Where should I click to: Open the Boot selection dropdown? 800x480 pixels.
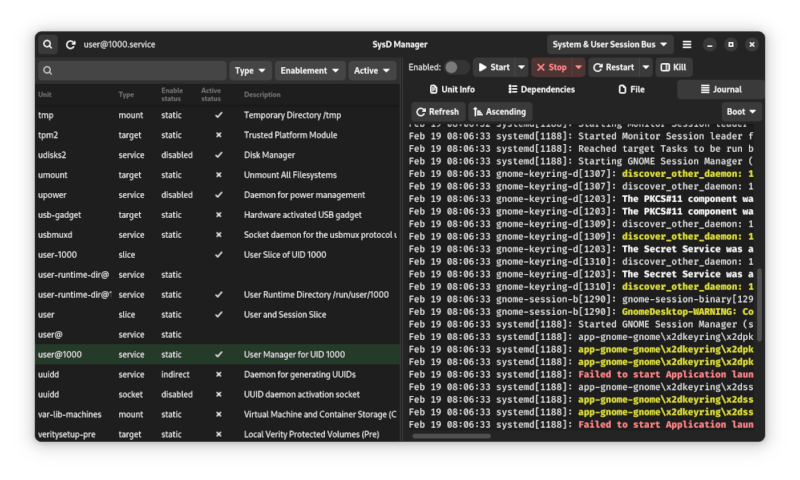point(741,112)
